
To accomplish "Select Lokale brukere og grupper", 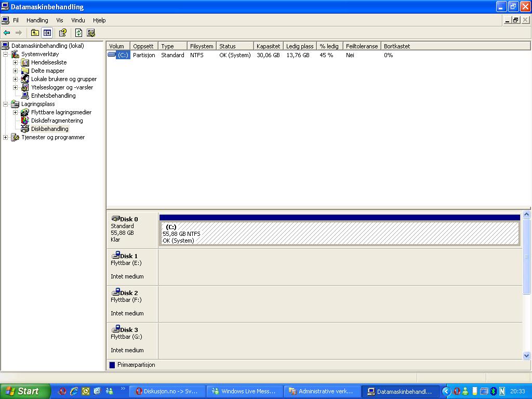I will (64, 79).
